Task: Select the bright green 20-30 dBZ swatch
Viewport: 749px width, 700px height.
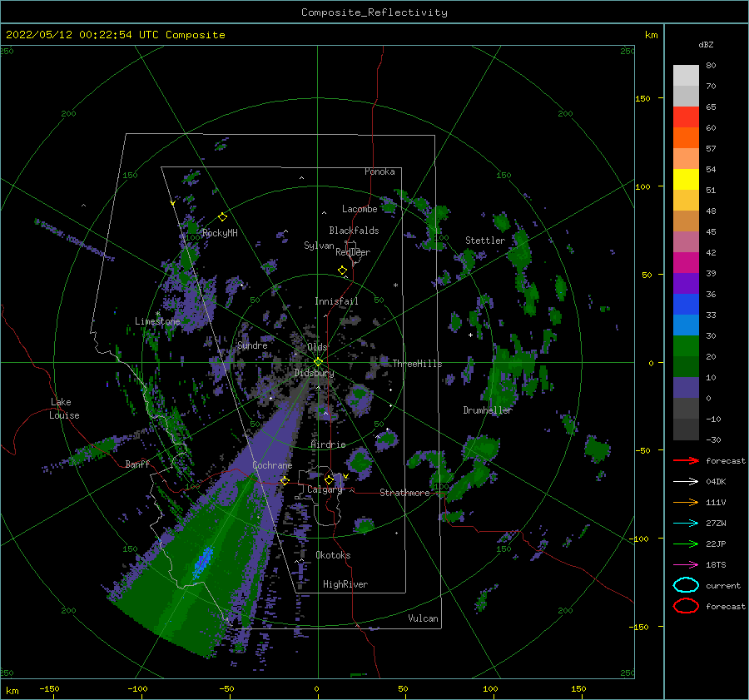Action: pyautogui.click(x=686, y=346)
